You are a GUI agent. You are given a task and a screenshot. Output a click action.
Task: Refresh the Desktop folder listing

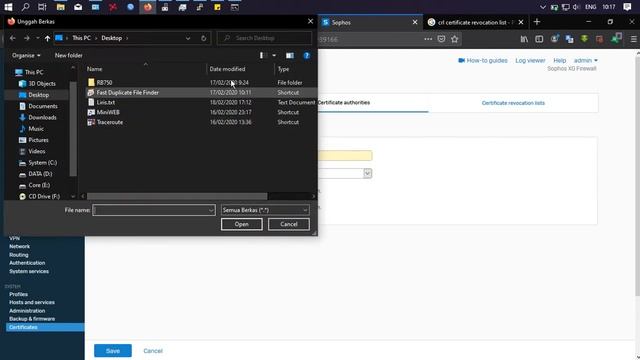click(x=204, y=38)
